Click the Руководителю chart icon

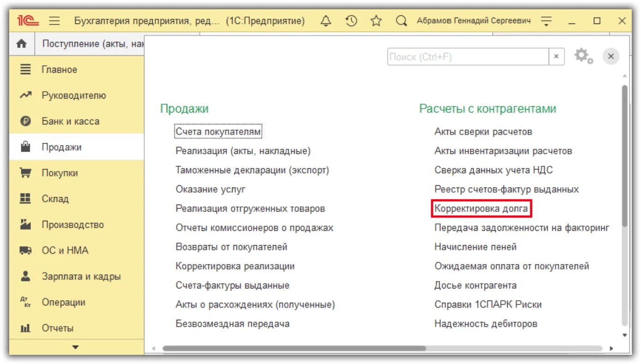click(x=25, y=95)
